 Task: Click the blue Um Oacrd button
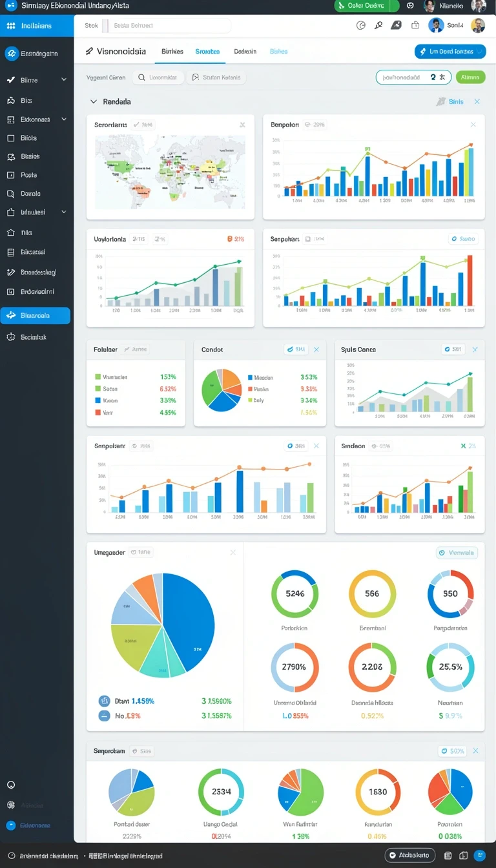(450, 52)
